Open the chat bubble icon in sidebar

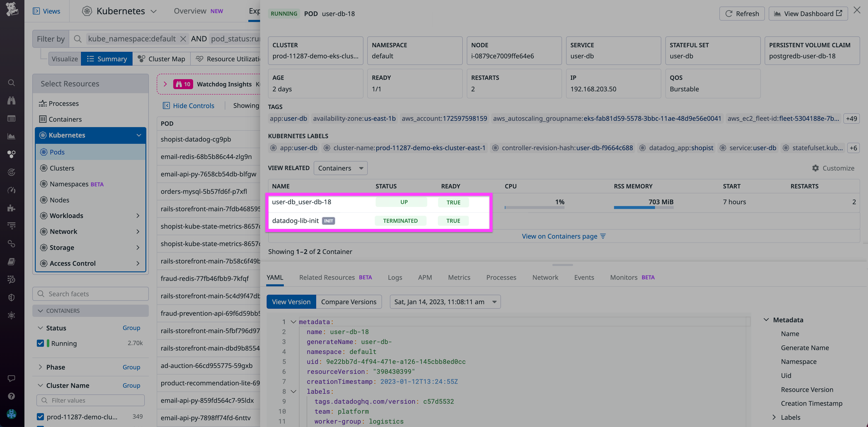click(12, 378)
